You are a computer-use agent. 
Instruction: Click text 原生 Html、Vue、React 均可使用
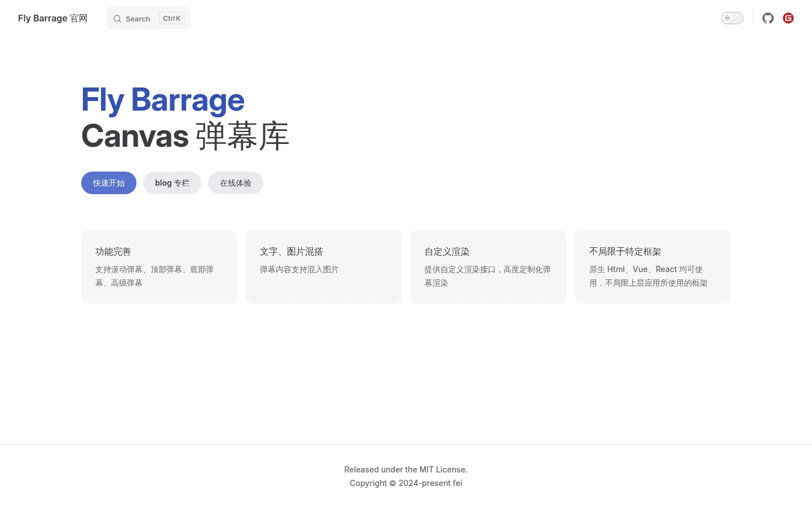tap(648, 276)
